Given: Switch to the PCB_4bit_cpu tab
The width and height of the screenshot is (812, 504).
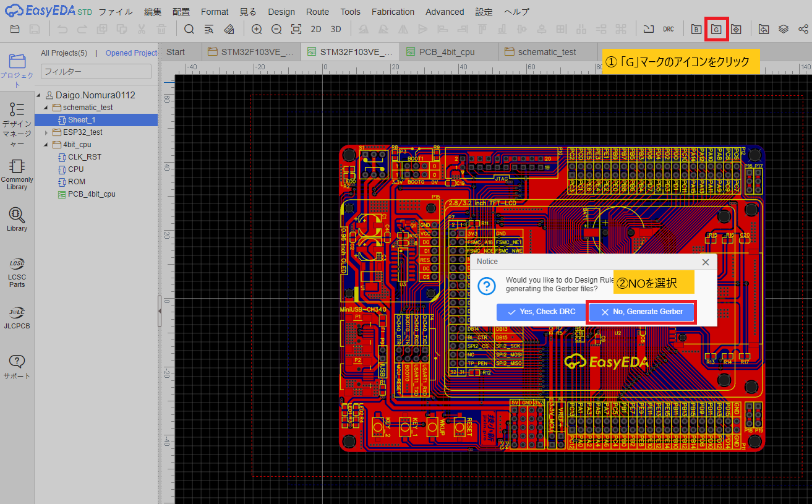Looking at the screenshot, I should point(447,52).
